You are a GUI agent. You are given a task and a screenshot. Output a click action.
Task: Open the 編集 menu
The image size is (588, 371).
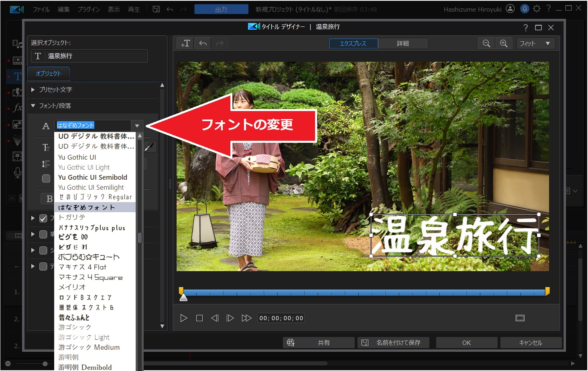(64, 9)
